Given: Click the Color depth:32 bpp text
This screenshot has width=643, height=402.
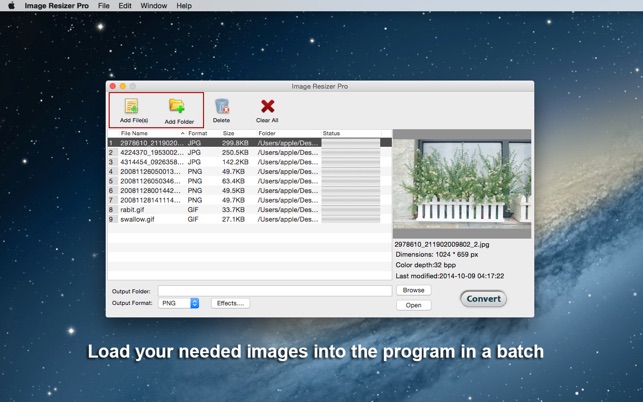Looking at the screenshot, I should point(426,265).
